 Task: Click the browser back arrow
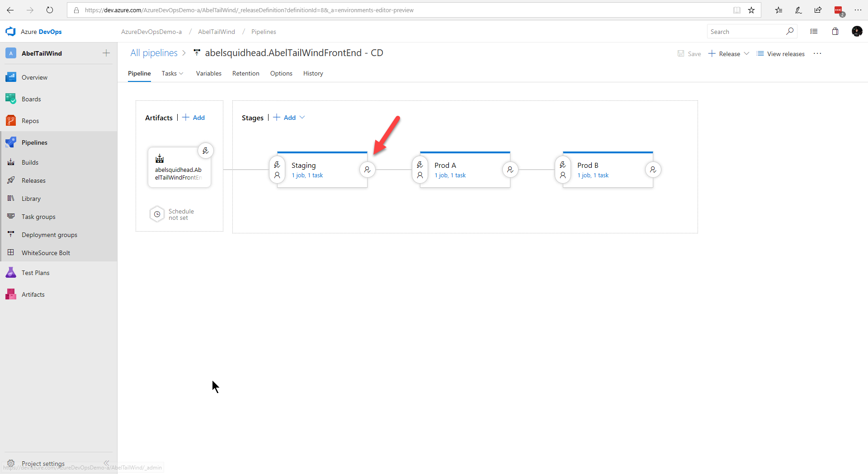10,10
